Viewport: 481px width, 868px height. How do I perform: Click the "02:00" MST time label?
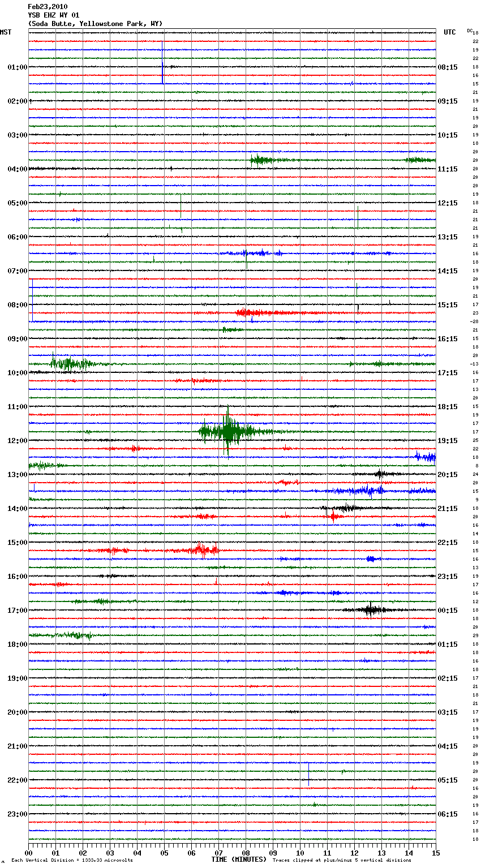pos(18,101)
